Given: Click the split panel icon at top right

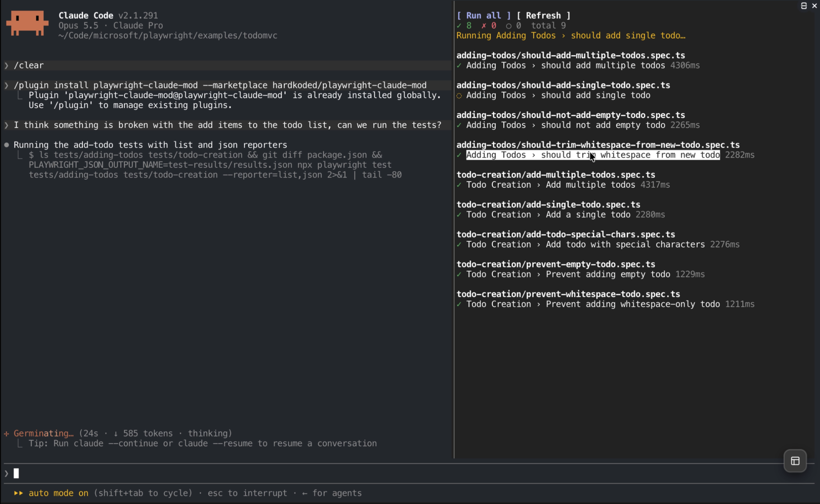Looking at the screenshot, I should (804, 6).
